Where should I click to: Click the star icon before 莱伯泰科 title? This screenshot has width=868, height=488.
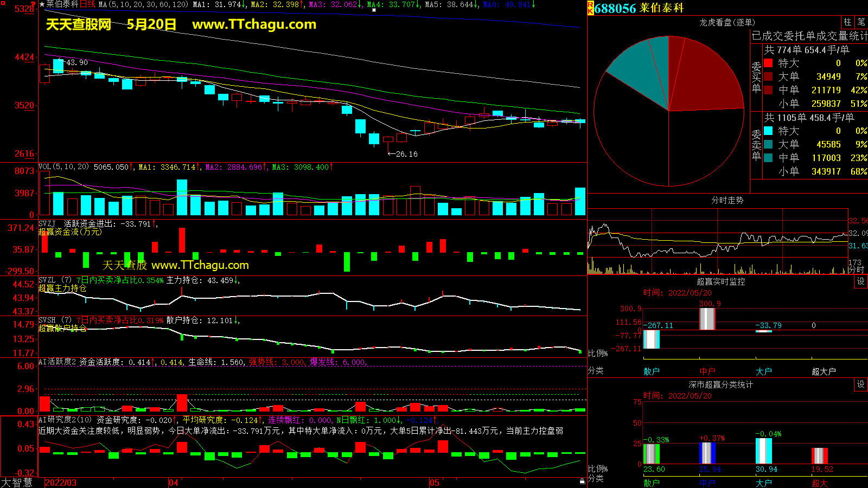42,4
